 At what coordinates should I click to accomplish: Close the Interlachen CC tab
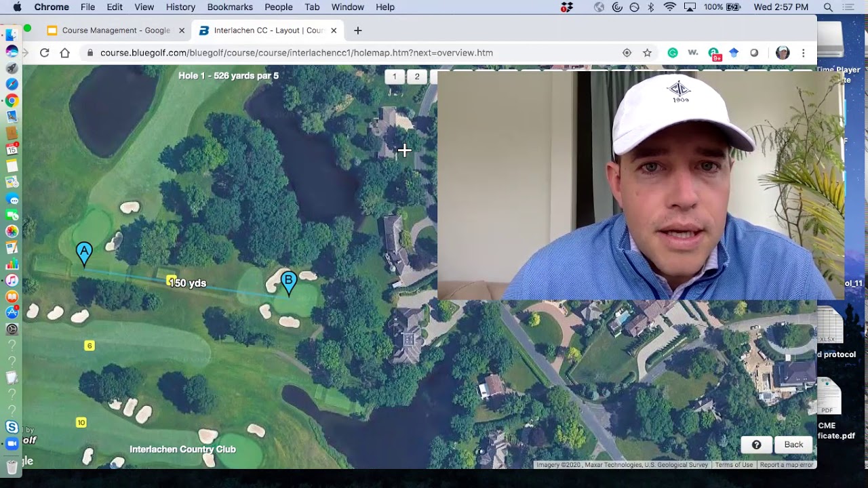point(334,30)
